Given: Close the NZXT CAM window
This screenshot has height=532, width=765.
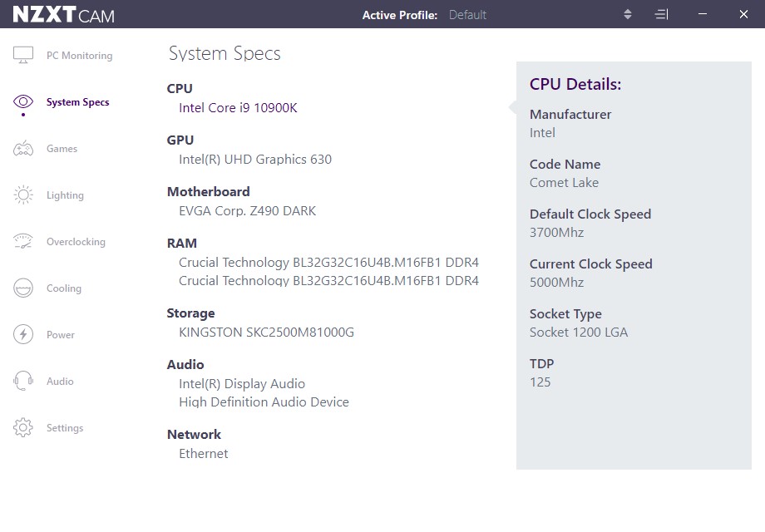Looking at the screenshot, I should tap(743, 14).
